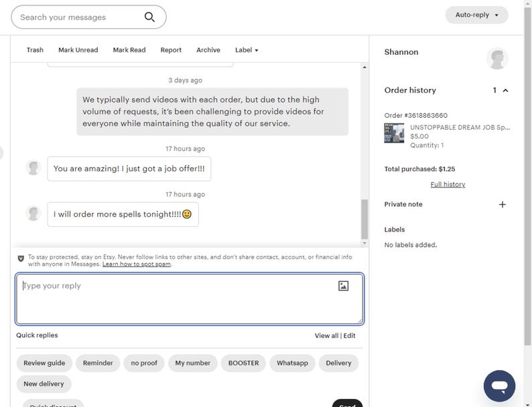Add a Private note with plus icon
Image resolution: width=532 pixels, height=407 pixels.
tap(503, 204)
